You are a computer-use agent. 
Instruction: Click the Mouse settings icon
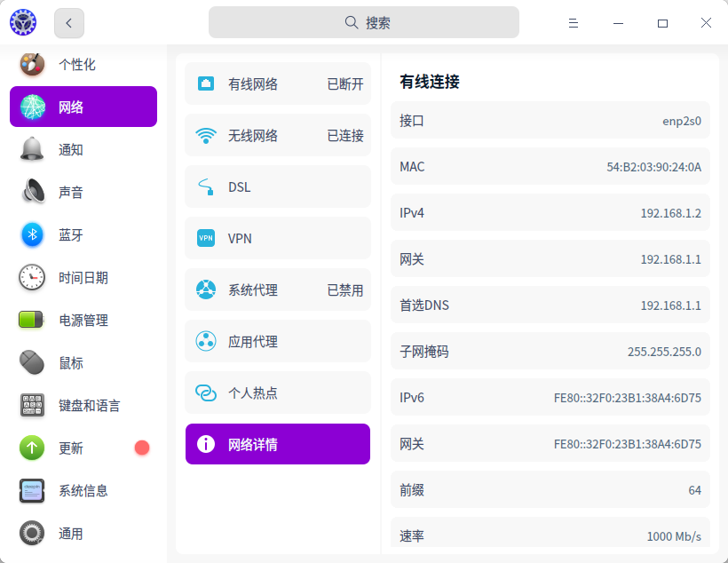point(32,362)
